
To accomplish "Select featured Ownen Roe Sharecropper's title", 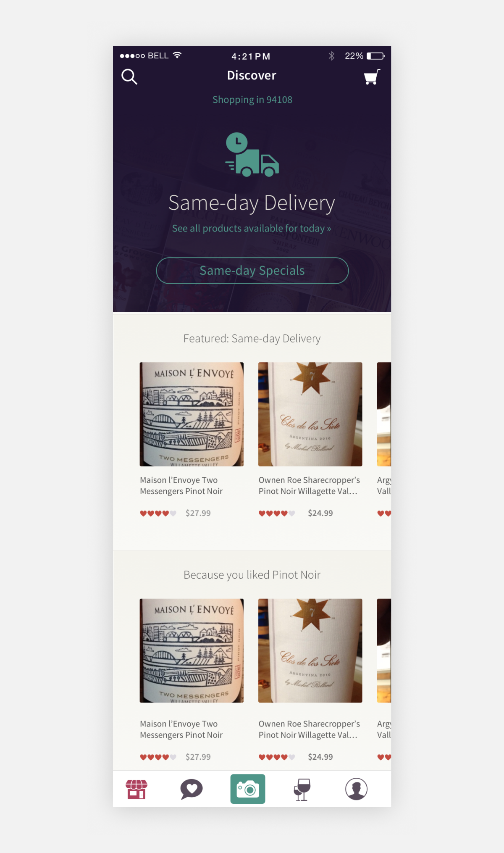I will coord(309,485).
